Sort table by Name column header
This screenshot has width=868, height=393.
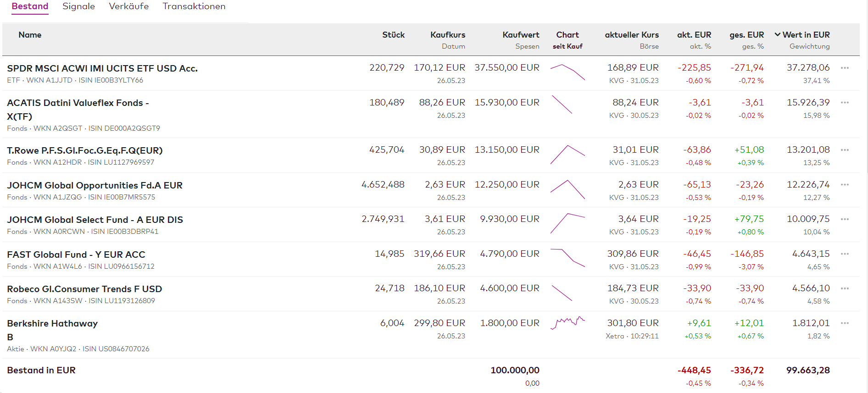tap(30, 35)
